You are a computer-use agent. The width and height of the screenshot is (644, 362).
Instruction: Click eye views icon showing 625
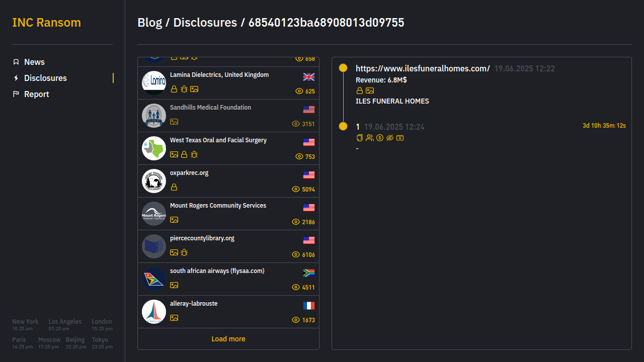(299, 92)
